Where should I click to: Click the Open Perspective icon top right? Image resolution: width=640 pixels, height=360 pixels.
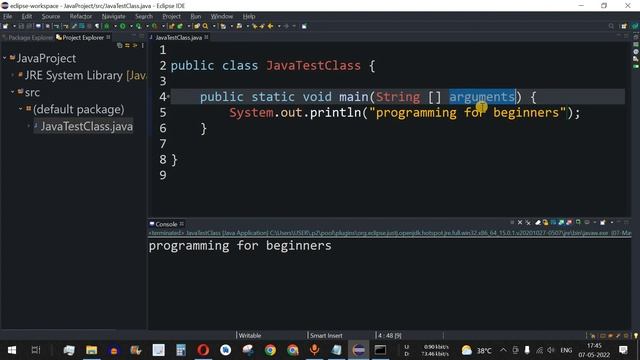(x=624, y=26)
